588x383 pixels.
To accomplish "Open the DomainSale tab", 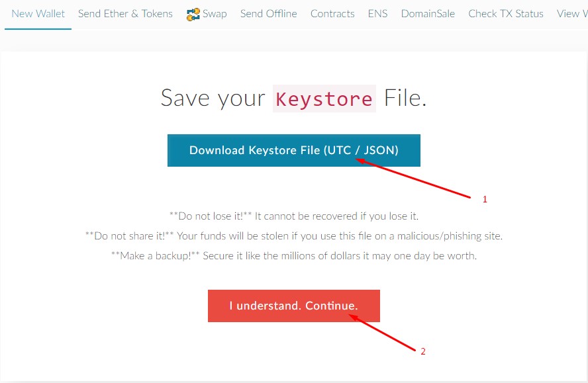I will (428, 13).
